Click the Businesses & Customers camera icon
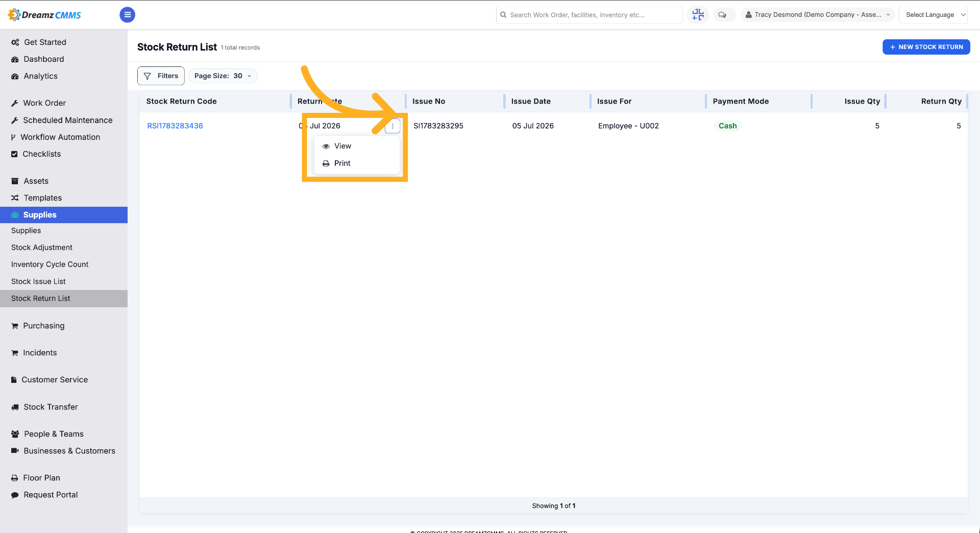The height and width of the screenshot is (533, 980). pos(15,451)
